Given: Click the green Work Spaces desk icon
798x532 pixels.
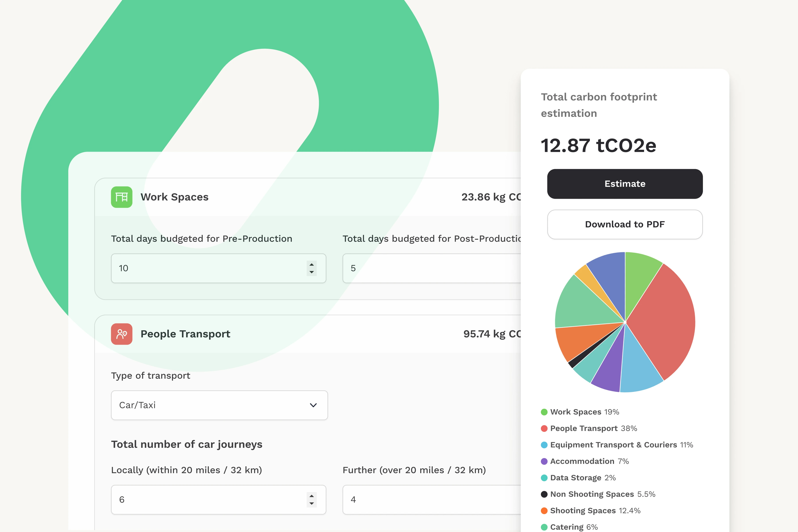Looking at the screenshot, I should pyautogui.click(x=121, y=197).
